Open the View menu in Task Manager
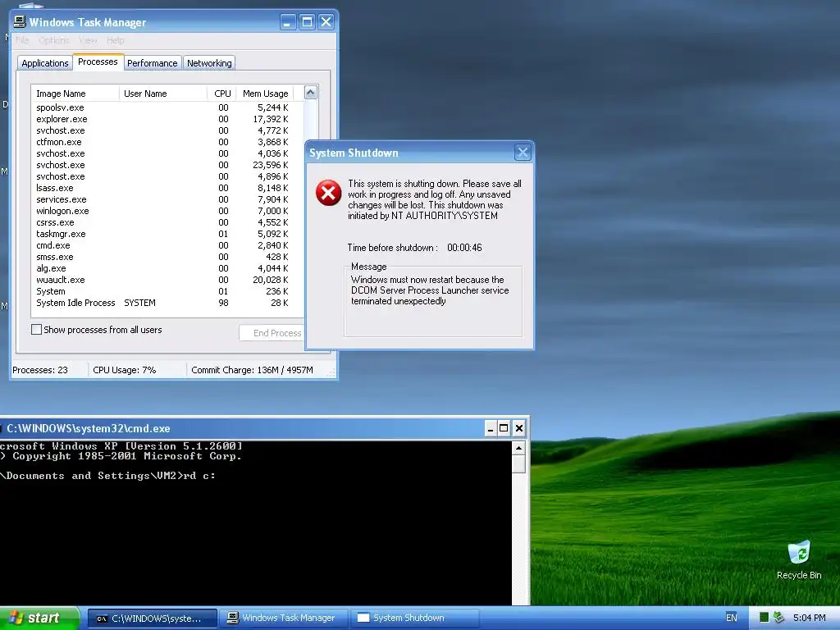This screenshot has height=630, width=840. point(88,40)
